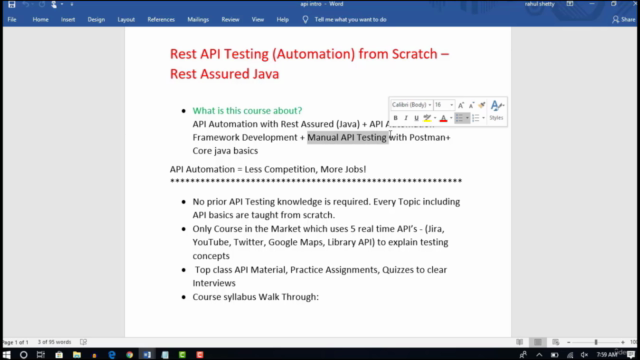This screenshot has width=640, height=360.
Task: Open the Review ribbon tab
Action: coord(230,20)
